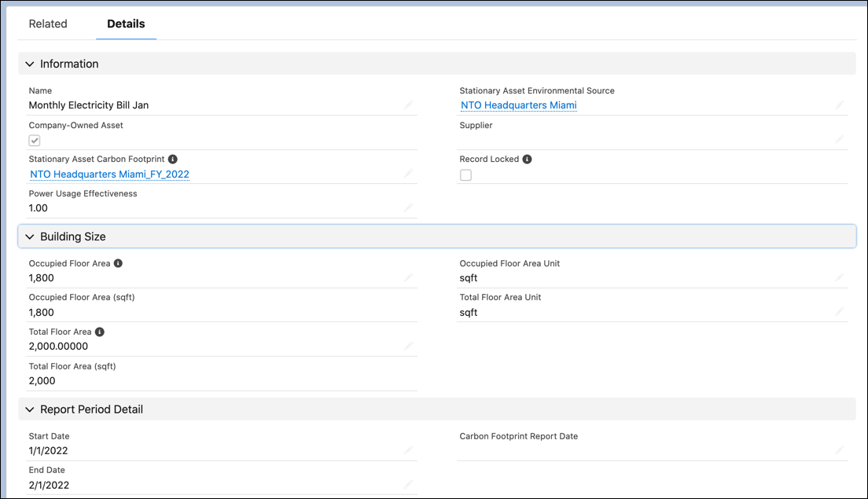Toggle the Company-Owned Asset checkbox
The image size is (868, 499).
35,141
